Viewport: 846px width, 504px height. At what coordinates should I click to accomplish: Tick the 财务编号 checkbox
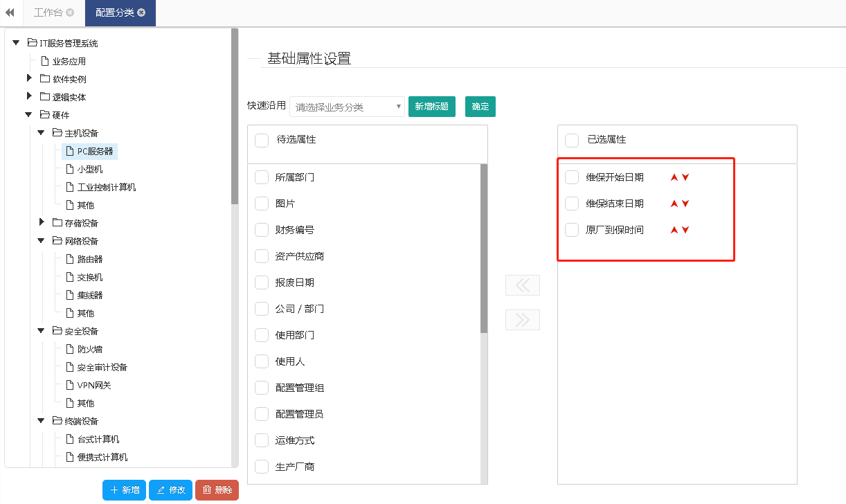(x=262, y=230)
